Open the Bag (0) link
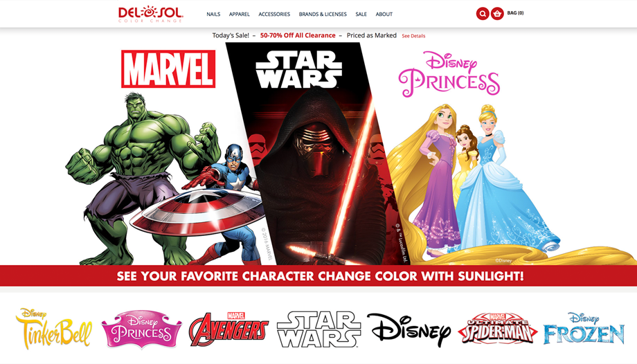 (x=515, y=13)
